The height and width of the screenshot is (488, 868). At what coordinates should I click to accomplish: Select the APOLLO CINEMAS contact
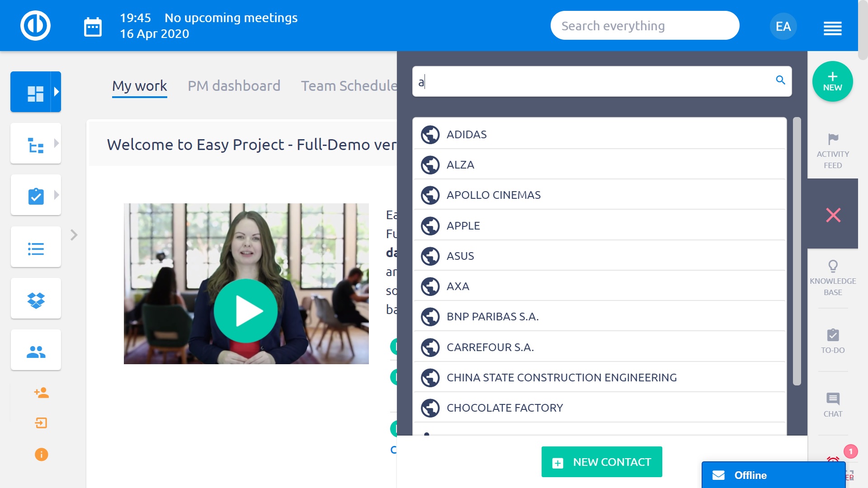tap(599, 195)
